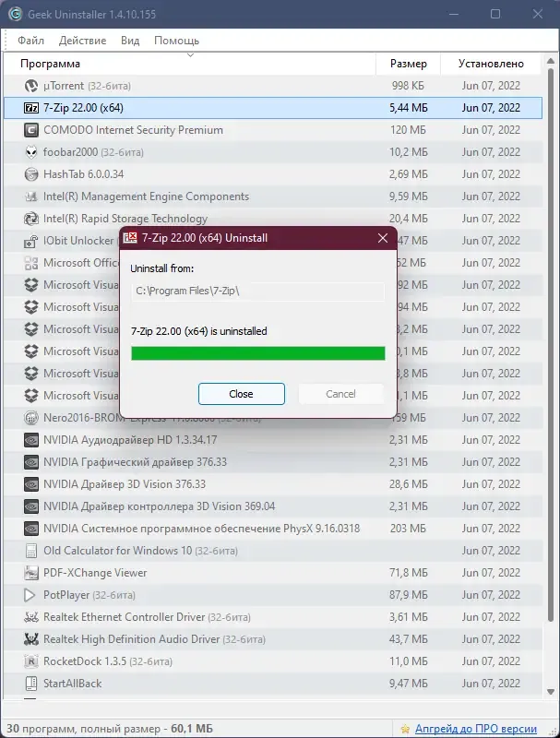
Task: Click the sort arrow under the Программа header
Action: pos(190,55)
